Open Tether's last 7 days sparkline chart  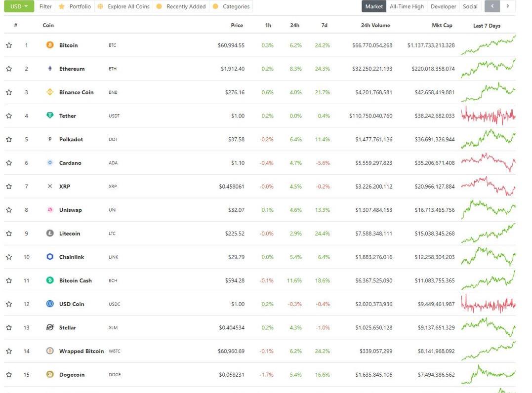pyautogui.click(x=488, y=116)
